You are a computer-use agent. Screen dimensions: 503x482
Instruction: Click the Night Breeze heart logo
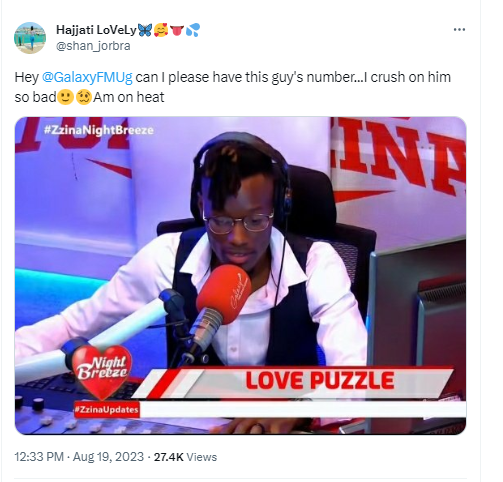pos(102,372)
